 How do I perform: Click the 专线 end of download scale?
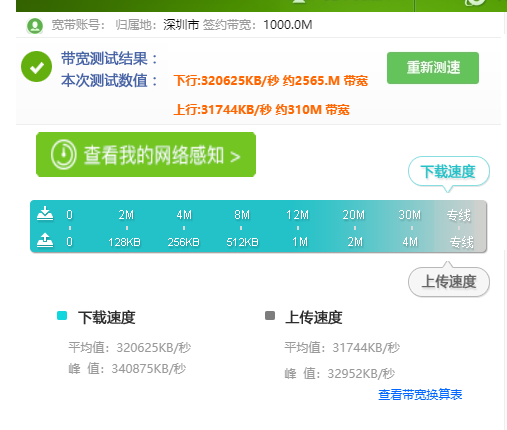point(459,215)
